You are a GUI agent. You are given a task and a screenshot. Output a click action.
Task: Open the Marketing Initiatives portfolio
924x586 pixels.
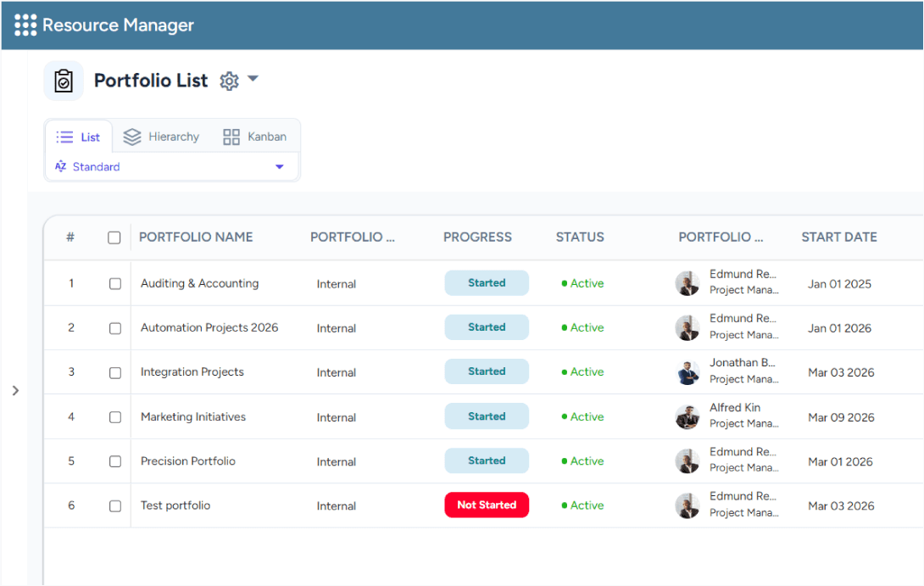(x=192, y=416)
